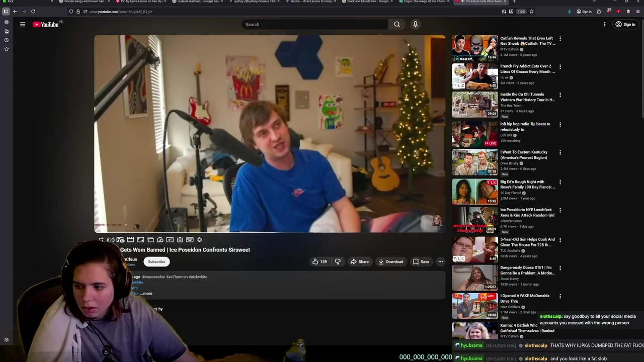Click the browser back arrow
This screenshot has height=362, width=644.
(x=15, y=11)
